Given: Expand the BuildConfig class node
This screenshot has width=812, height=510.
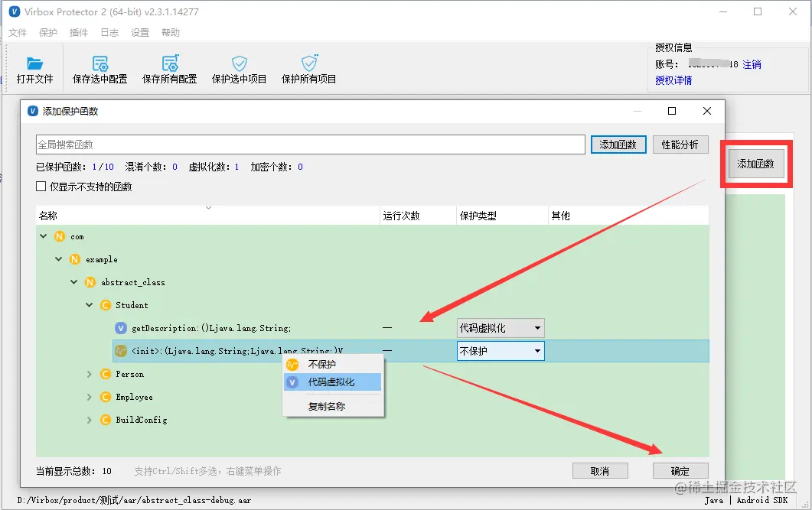Looking at the screenshot, I should [x=89, y=420].
